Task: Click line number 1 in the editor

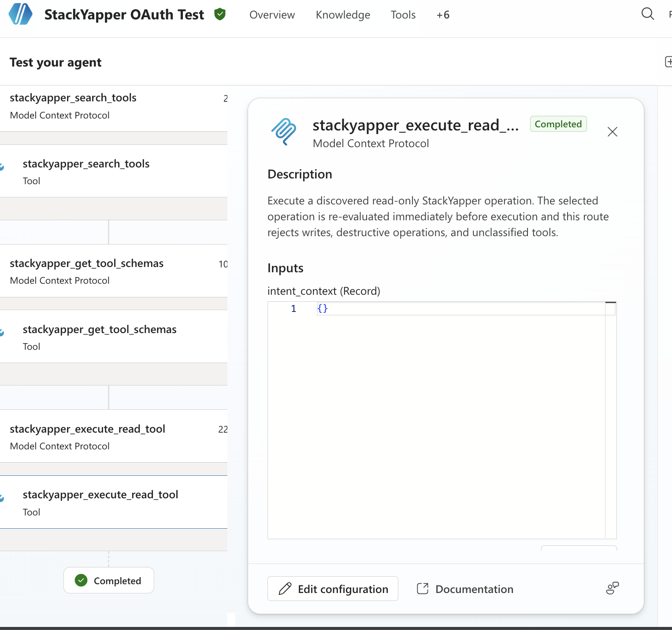Action: click(x=293, y=308)
